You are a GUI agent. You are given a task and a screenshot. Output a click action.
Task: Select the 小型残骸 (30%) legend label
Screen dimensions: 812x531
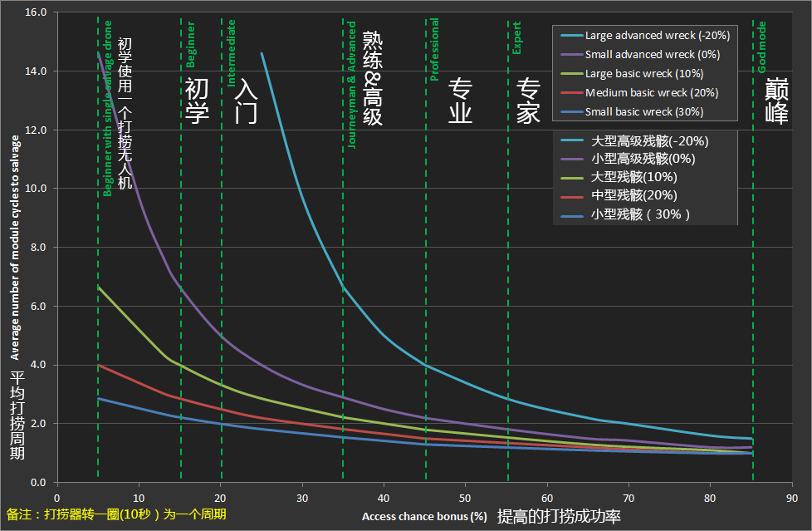(640, 214)
